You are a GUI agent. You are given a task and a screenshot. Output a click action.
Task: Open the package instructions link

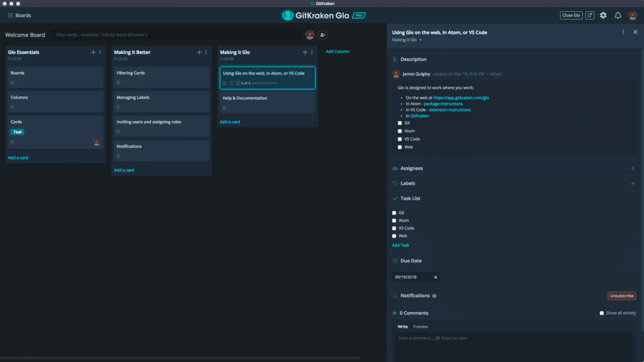pyautogui.click(x=443, y=103)
